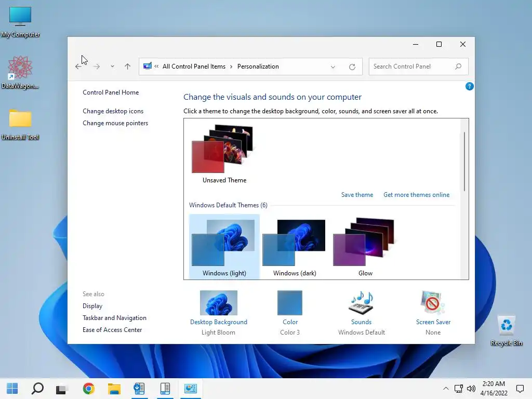This screenshot has width=532, height=399.
Task: Open the blue Help question mark
Action: coord(469,87)
